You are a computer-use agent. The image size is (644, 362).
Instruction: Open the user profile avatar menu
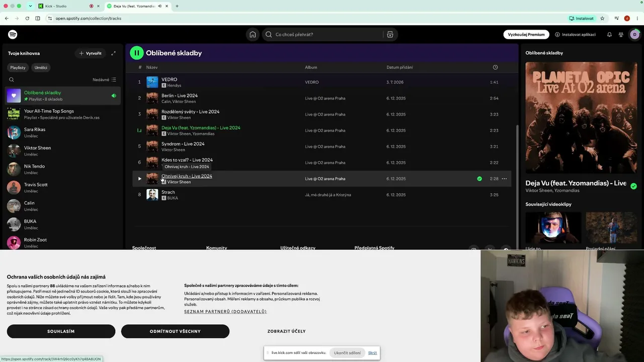pos(634,35)
